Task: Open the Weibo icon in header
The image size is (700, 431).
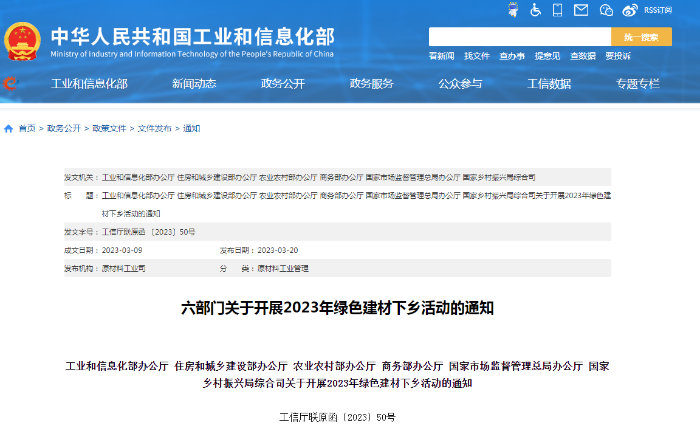Action: 630,10
